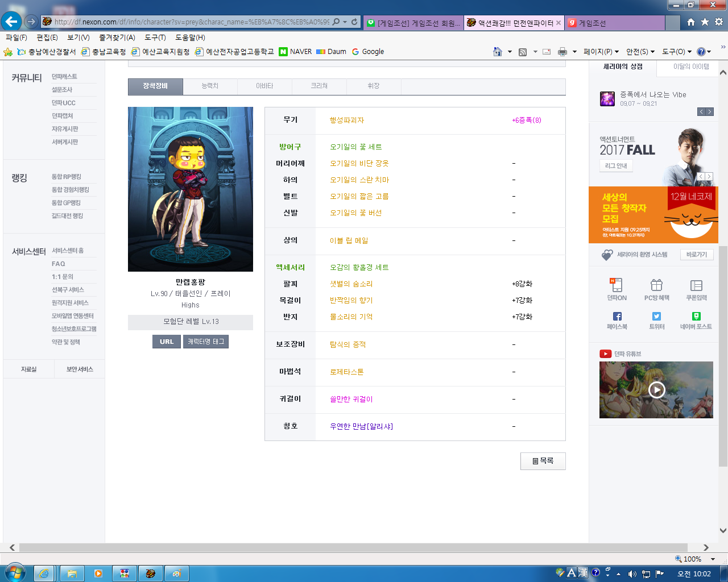Open the Home icon in IE toolbar
728x582 pixels.
pos(691,22)
